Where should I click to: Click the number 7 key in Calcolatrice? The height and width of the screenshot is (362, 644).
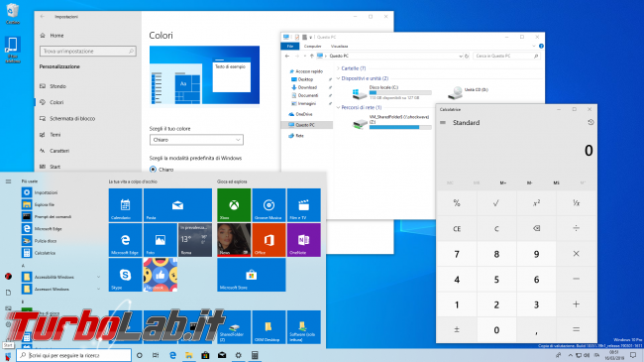coord(457,254)
